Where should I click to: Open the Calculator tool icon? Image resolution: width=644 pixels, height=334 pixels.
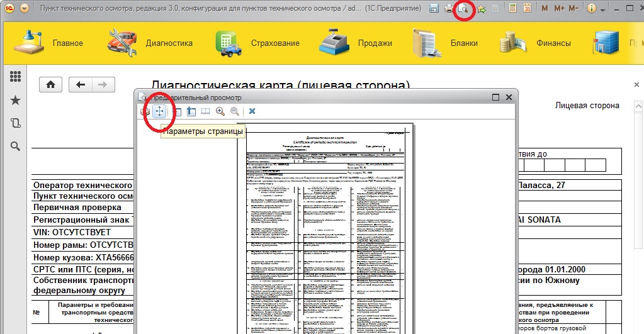(512, 8)
